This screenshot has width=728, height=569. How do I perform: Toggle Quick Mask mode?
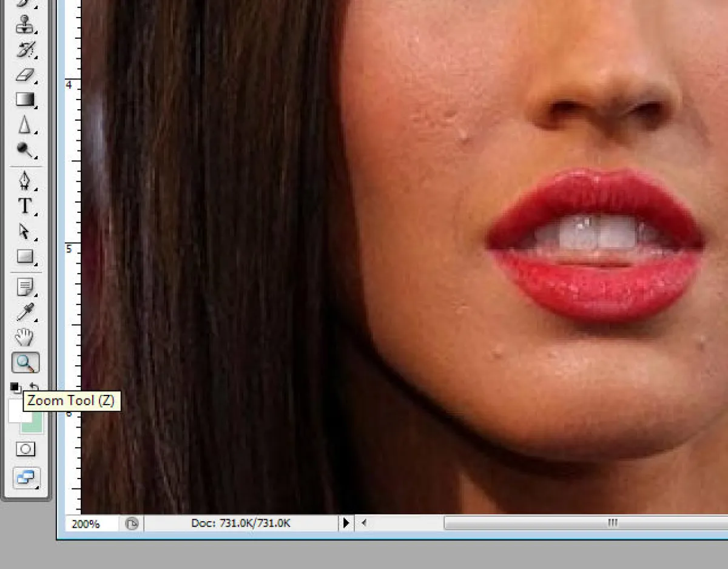[25, 449]
